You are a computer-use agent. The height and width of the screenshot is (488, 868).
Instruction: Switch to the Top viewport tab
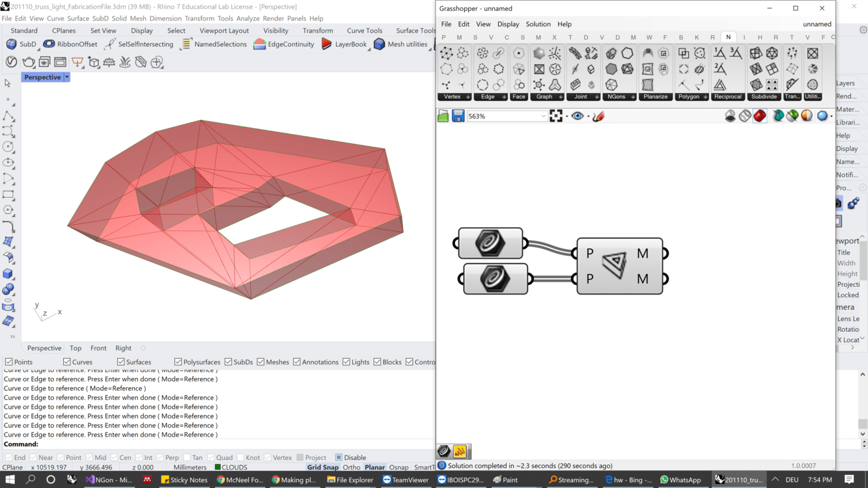(76, 348)
